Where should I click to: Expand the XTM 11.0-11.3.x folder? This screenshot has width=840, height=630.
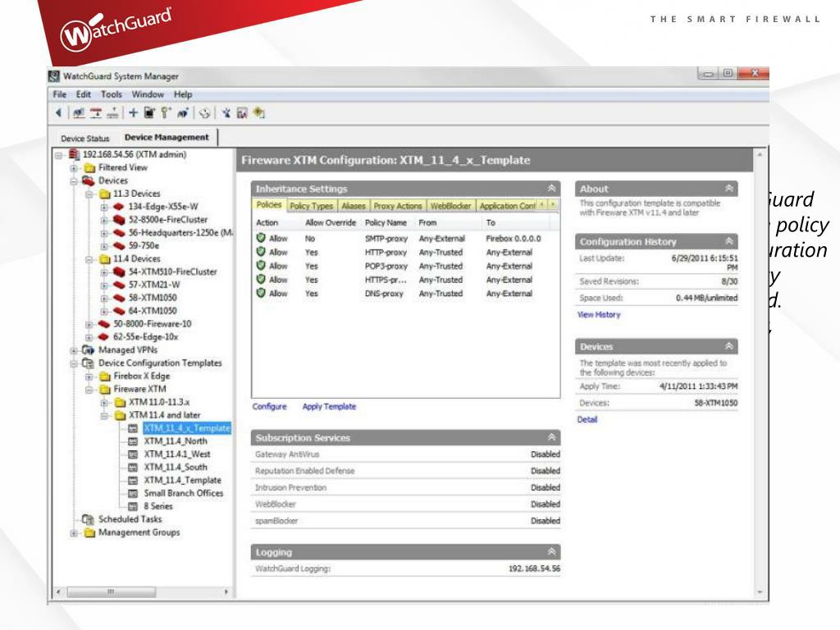[x=104, y=402]
